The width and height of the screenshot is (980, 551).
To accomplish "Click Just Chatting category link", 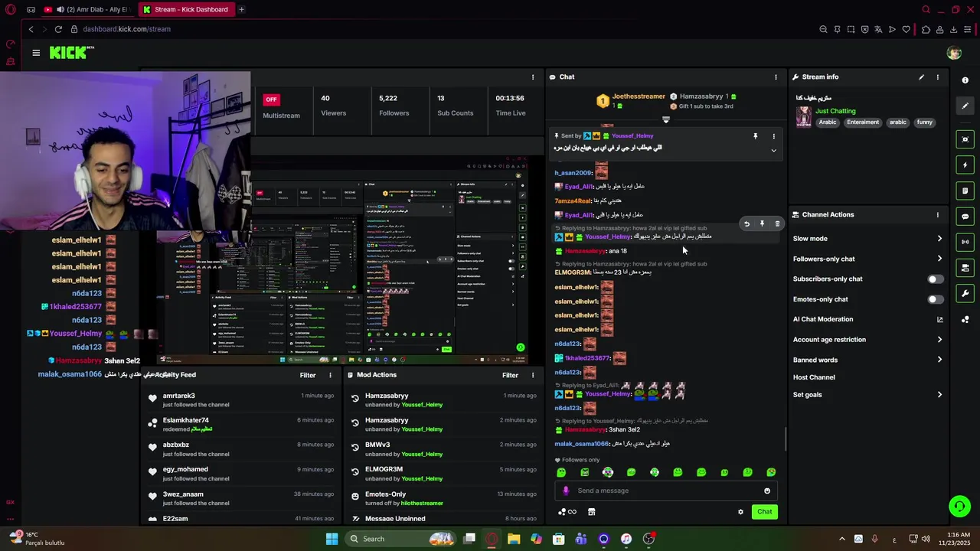I will pyautogui.click(x=835, y=111).
